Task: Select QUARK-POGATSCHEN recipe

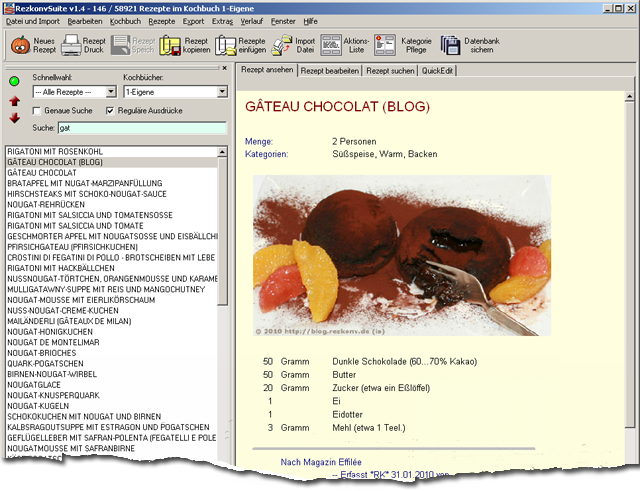Action: tap(112, 364)
